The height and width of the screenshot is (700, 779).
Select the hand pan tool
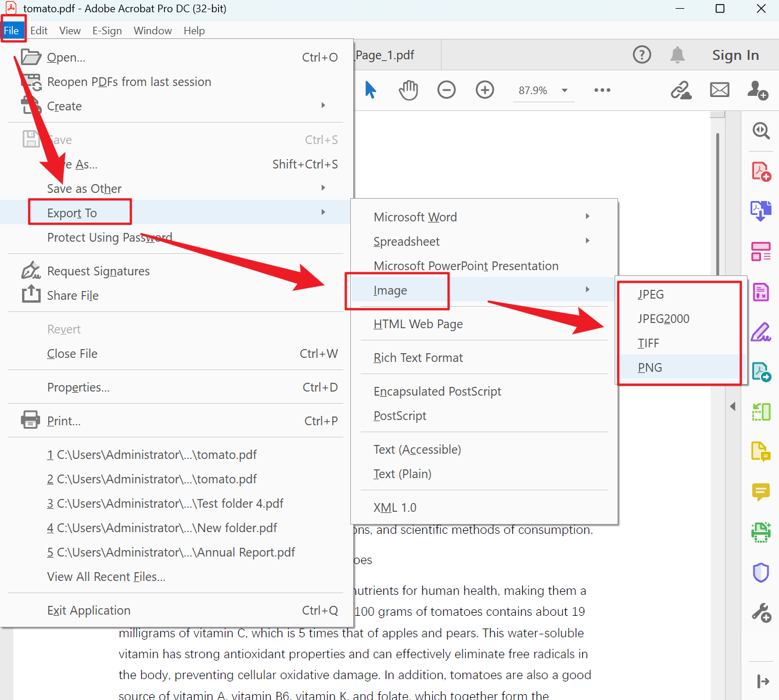pos(408,90)
